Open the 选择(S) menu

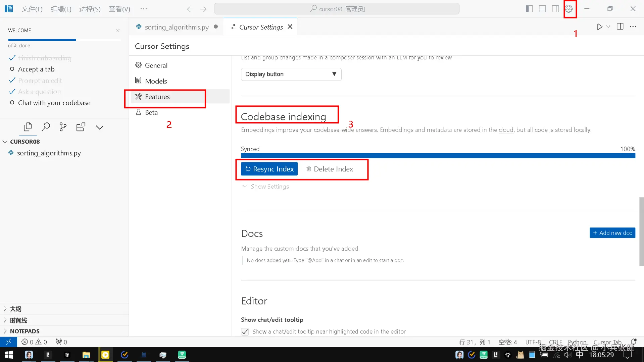[90, 9]
